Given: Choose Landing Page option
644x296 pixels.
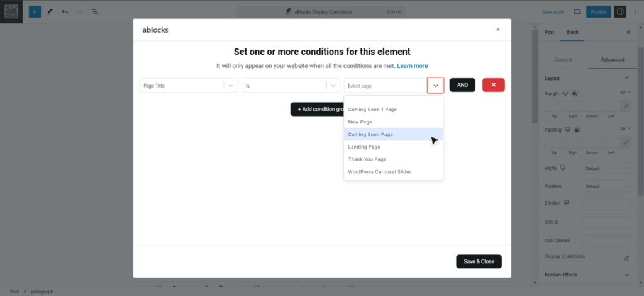Looking at the screenshot, I should point(394,146).
